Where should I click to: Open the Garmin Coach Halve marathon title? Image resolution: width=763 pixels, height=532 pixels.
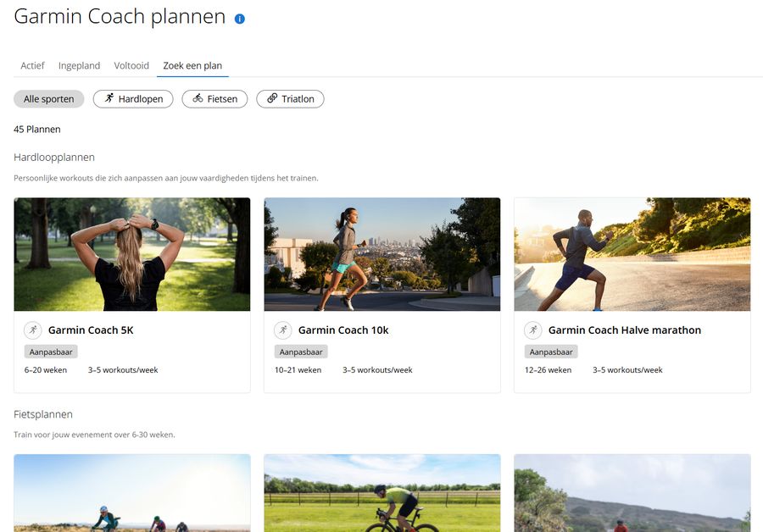624,330
